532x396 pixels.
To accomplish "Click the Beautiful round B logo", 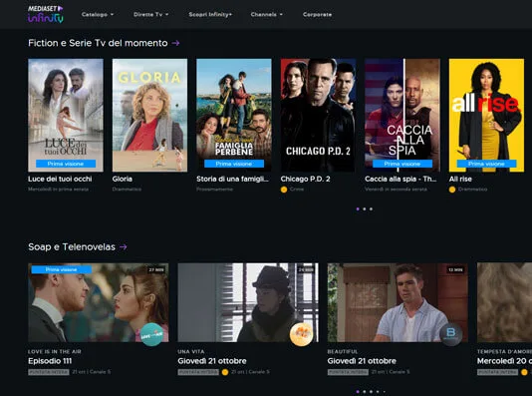I will point(451,334).
